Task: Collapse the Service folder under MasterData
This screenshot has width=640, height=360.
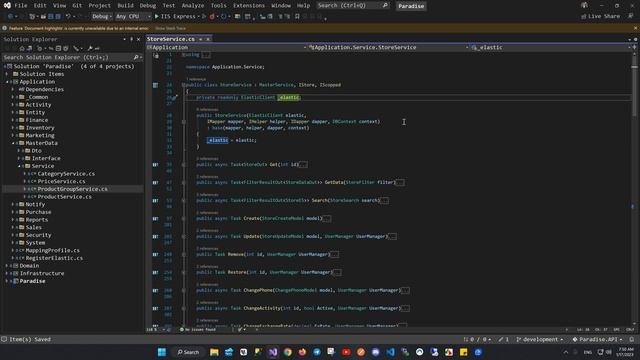Action: point(19,166)
